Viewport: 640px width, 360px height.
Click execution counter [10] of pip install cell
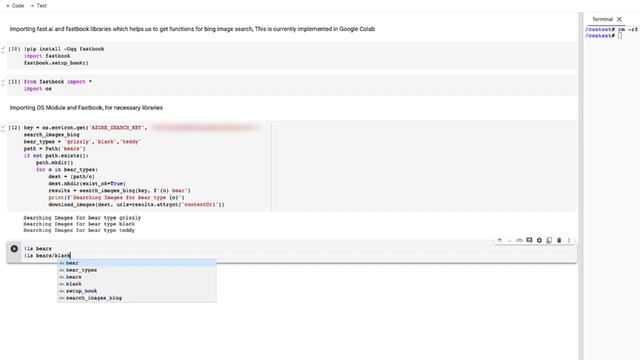14,49
